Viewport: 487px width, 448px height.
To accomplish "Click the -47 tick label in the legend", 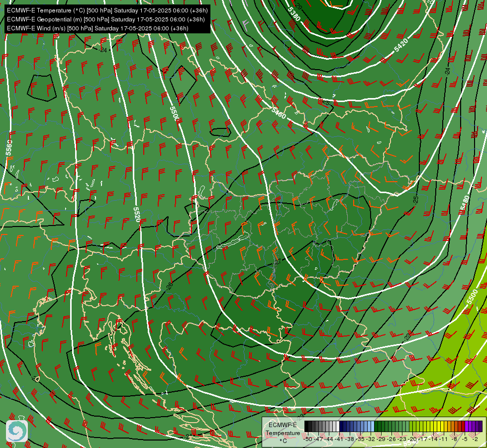I will [x=318, y=439].
